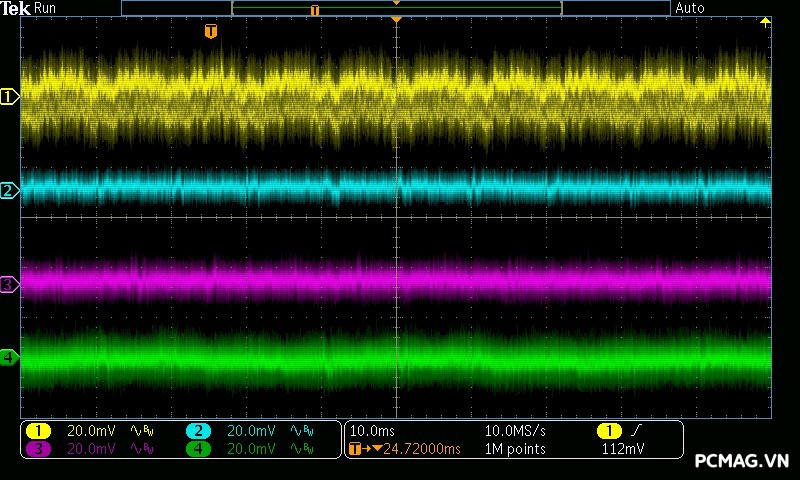
Task: Select the channel 4 green badge in readout
Action: point(199,449)
